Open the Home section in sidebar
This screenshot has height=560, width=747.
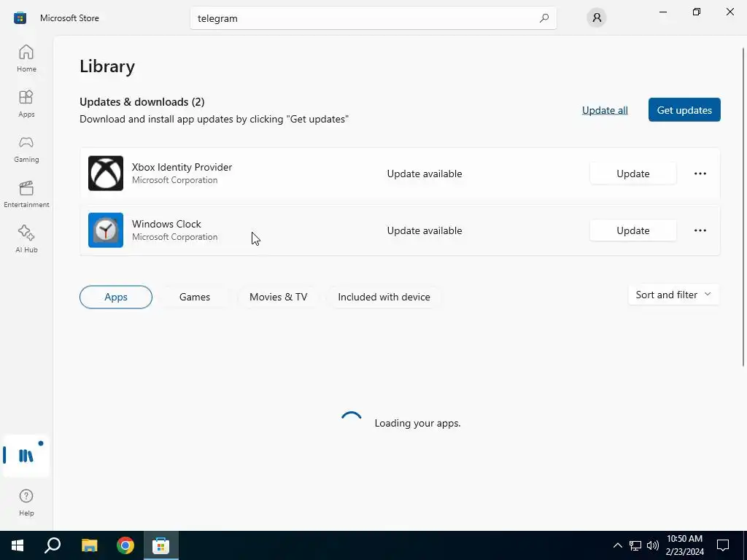tap(26, 58)
